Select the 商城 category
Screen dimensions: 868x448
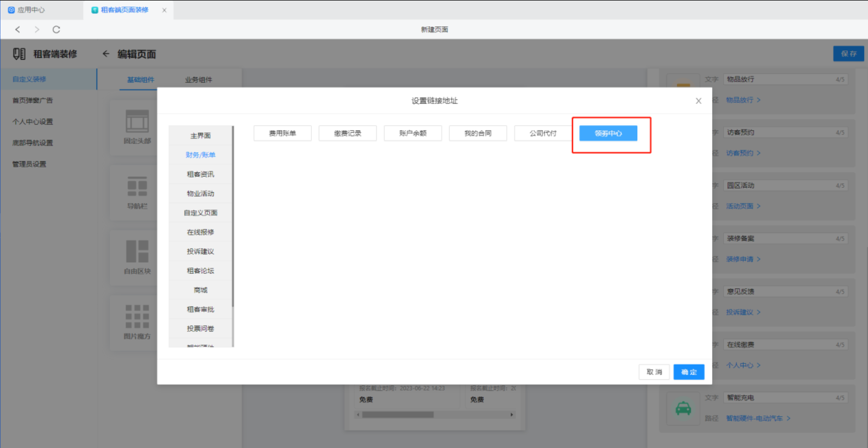click(x=200, y=290)
